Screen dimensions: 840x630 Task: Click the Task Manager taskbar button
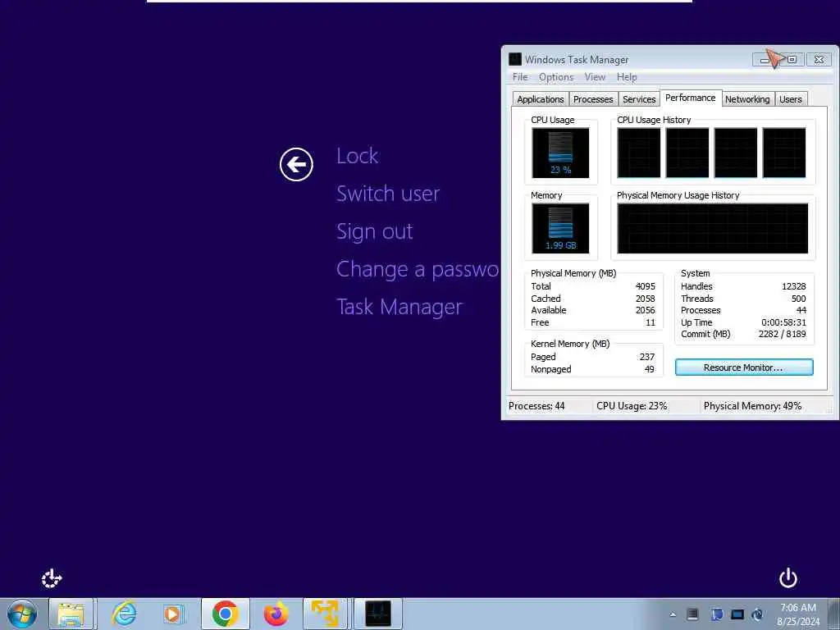pyautogui.click(x=377, y=614)
